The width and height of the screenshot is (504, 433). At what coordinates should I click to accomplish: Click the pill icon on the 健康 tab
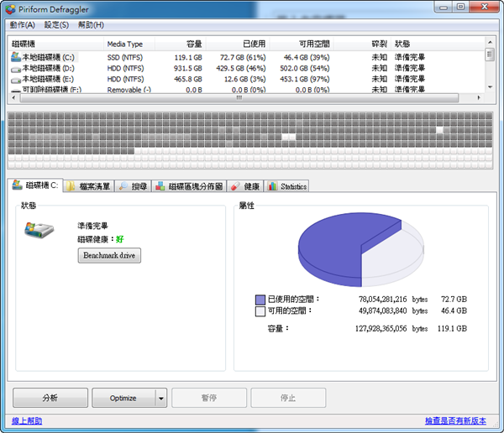pyautogui.click(x=235, y=186)
